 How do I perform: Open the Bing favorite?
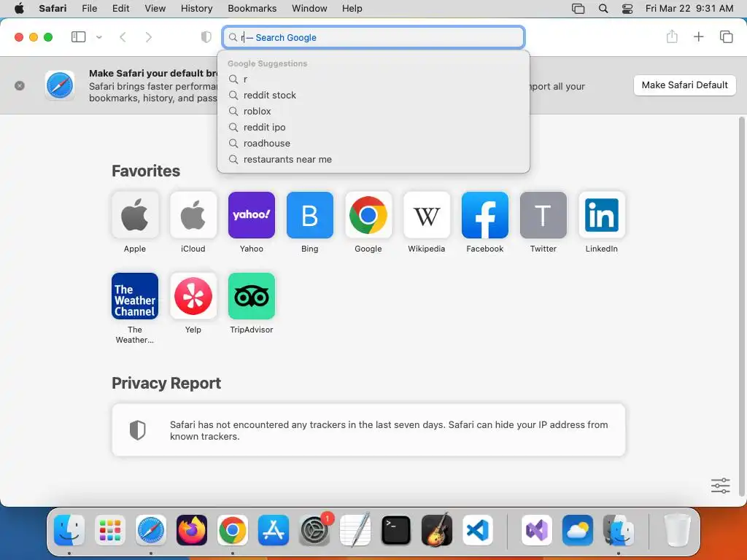[309, 215]
